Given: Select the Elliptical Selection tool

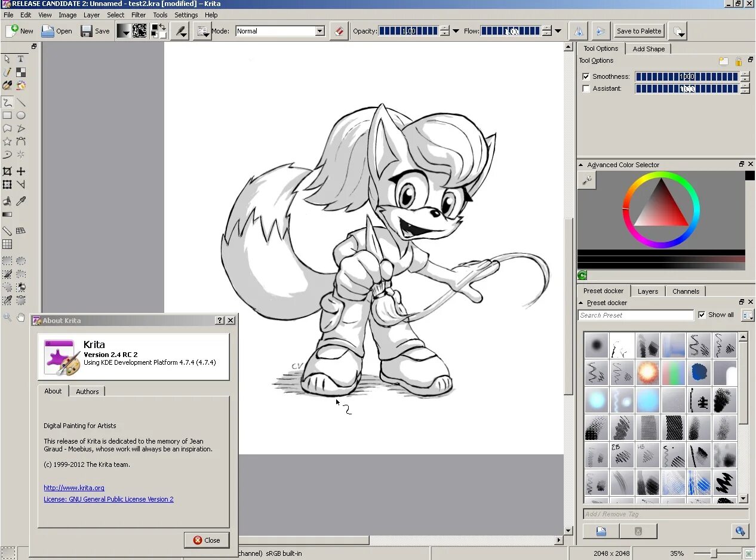Looking at the screenshot, I should [x=20, y=261].
